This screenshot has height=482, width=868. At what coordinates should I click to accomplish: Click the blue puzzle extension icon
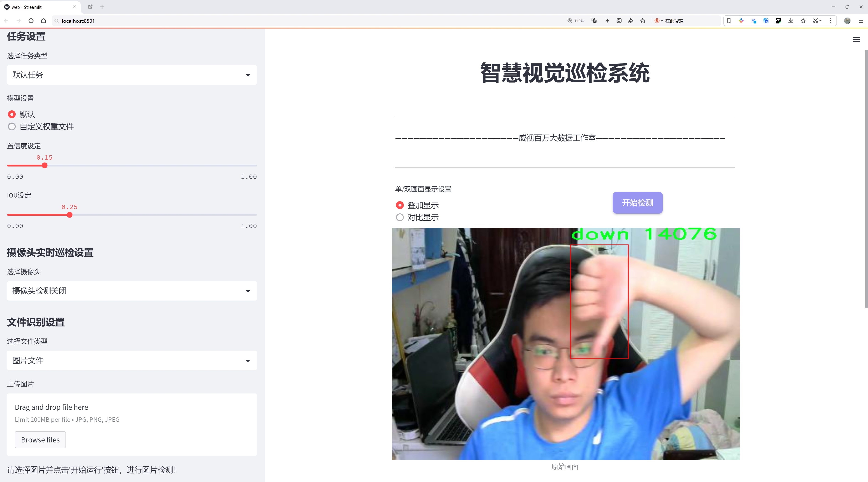pos(754,21)
